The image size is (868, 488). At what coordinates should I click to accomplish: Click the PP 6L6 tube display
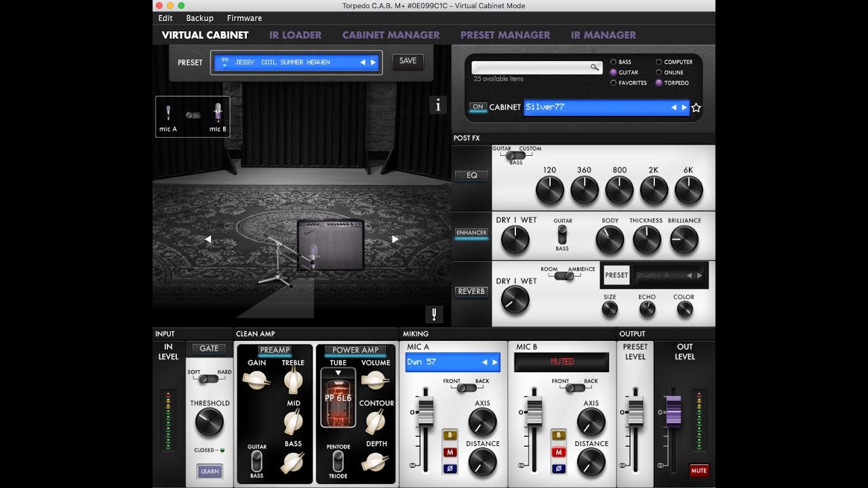point(338,398)
